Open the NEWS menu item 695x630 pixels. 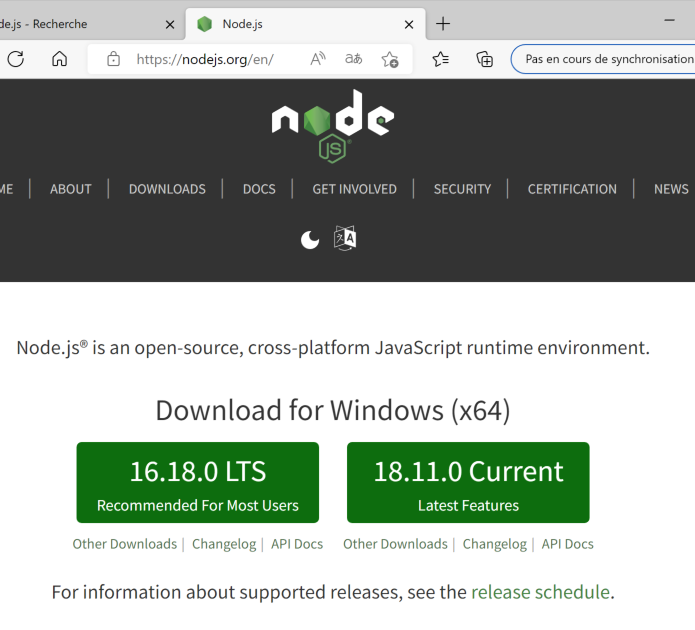tap(671, 189)
